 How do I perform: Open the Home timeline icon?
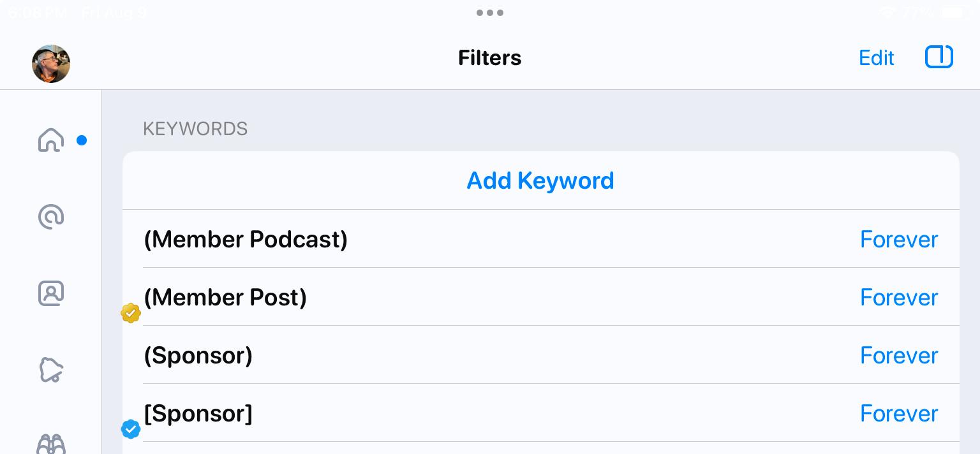51,140
